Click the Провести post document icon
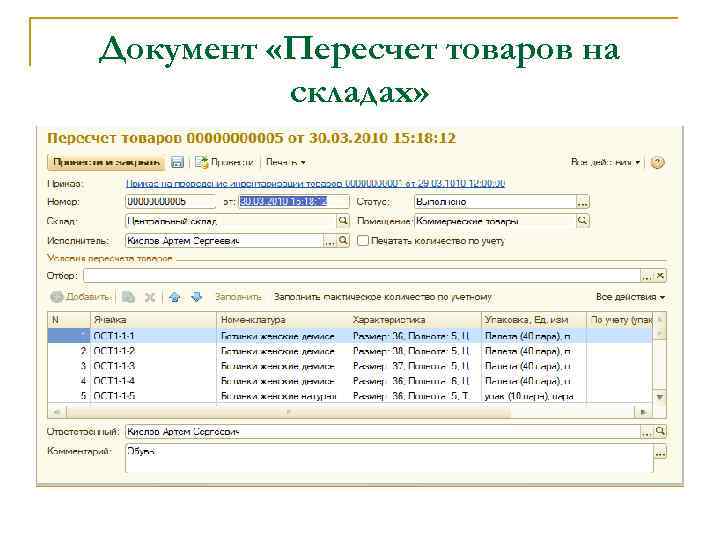Image resolution: width=720 pixels, height=540 pixels. (x=201, y=163)
